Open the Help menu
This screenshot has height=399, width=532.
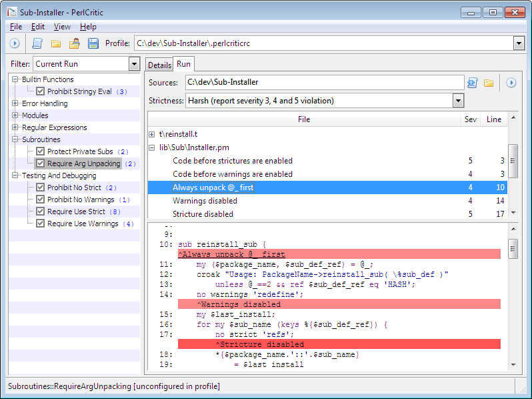tap(88, 27)
